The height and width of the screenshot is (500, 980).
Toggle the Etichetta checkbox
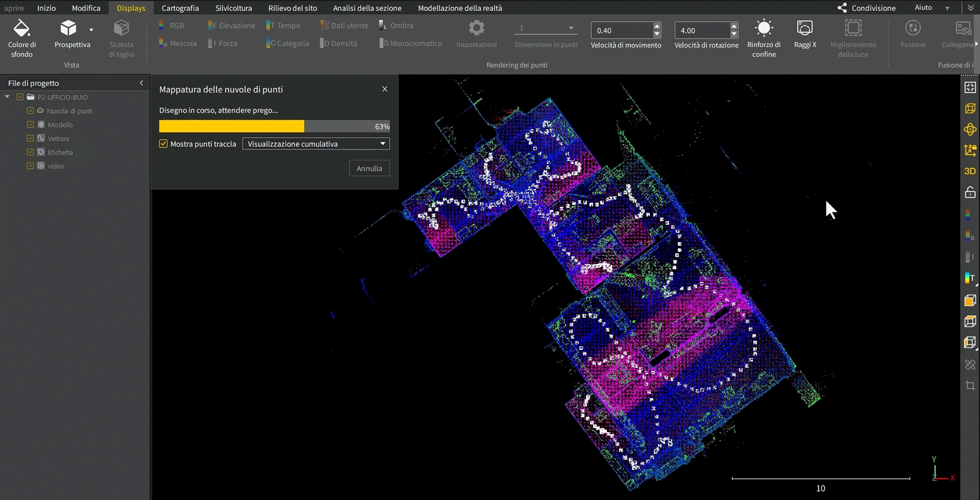pyautogui.click(x=30, y=152)
